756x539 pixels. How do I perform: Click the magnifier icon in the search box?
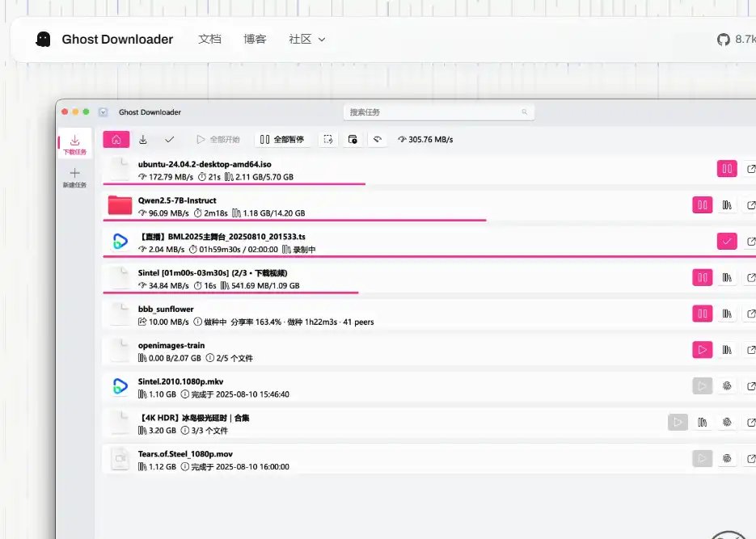pos(524,112)
